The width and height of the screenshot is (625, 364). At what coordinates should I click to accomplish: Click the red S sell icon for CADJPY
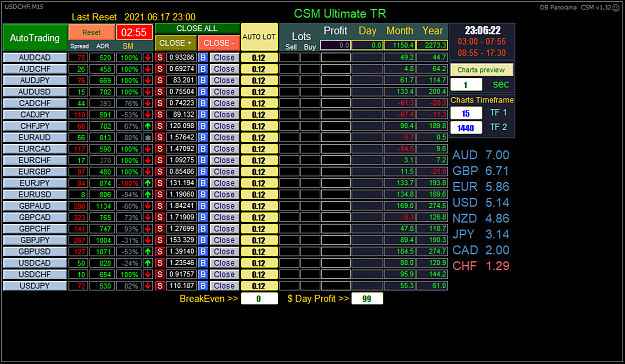click(x=160, y=114)
